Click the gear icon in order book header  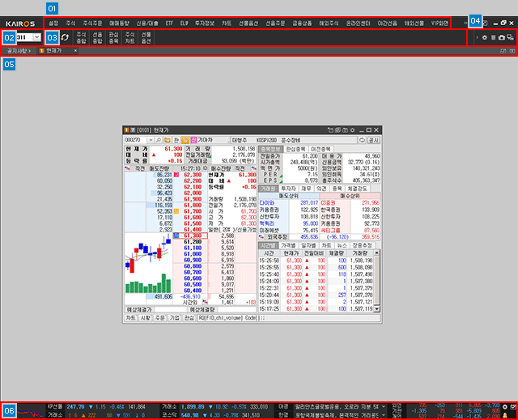205,168
